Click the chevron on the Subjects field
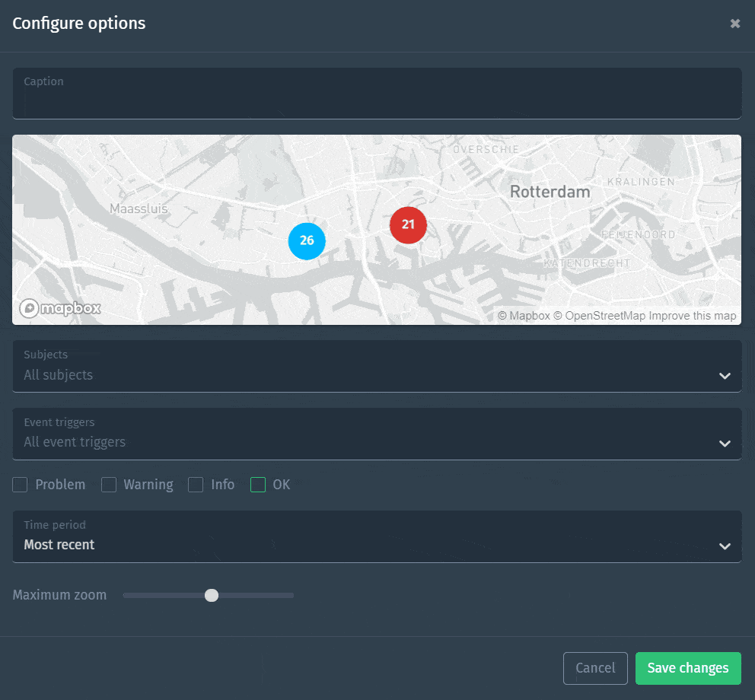 tap(725, 375)
